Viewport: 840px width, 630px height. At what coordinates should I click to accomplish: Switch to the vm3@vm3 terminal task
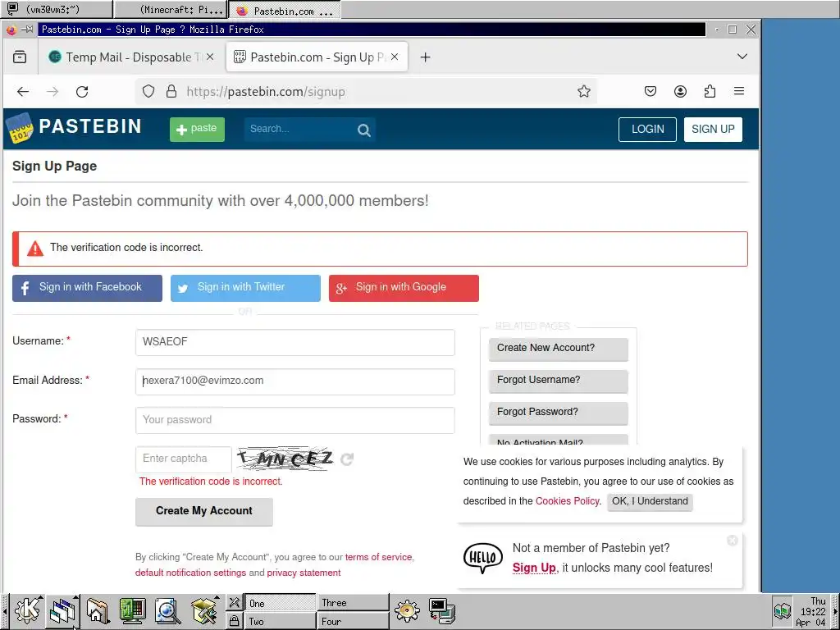[57, 9]
